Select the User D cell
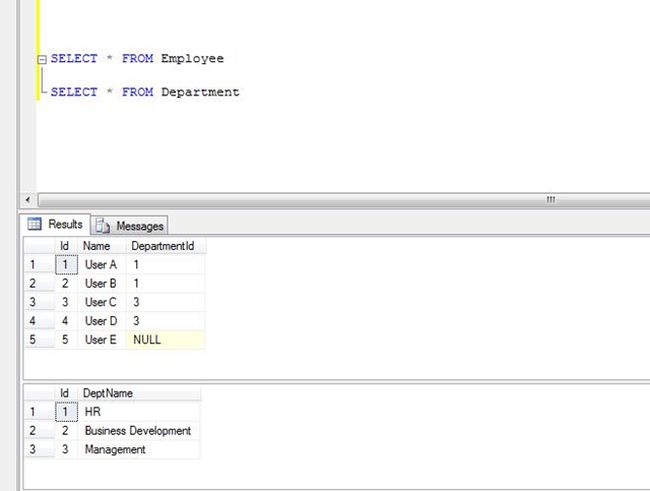Viewport: 650px width, 491px height. pyautogui.click(x=102, y=321)
